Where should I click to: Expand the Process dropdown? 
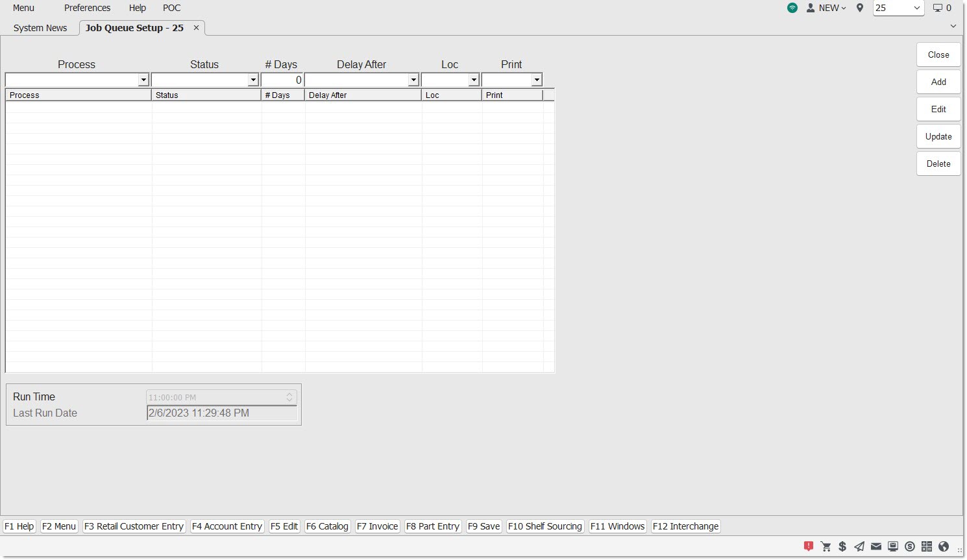click(143, 80)
